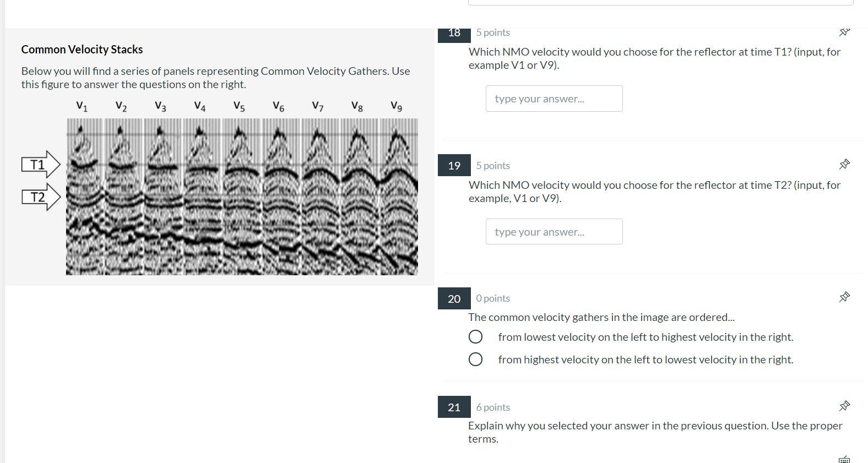Click the '6 points' label of question 21
This screenshot has width=868, height=463.
(492, 407)
